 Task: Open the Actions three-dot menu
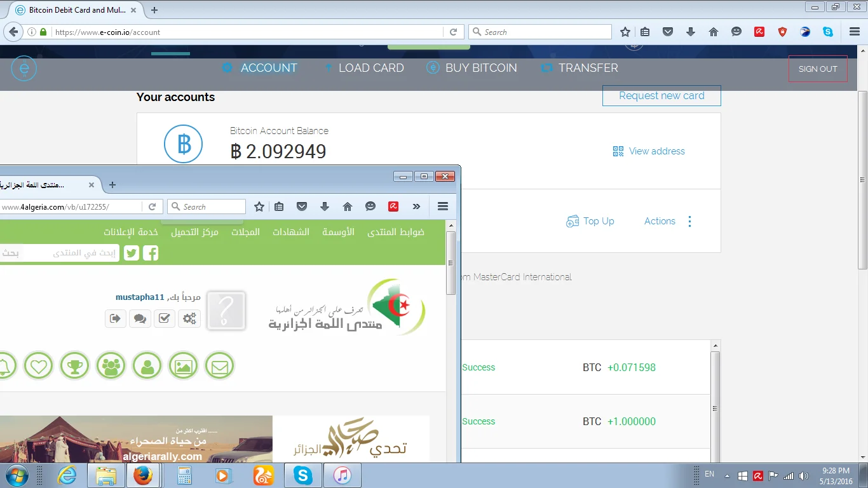pyautogui.click(x=689, y=221)
